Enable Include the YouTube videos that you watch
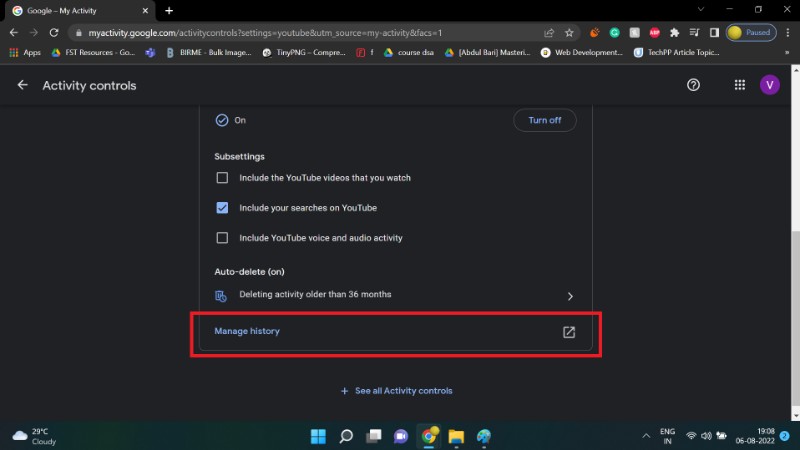 pyautogui.click(x=222, y=178)
